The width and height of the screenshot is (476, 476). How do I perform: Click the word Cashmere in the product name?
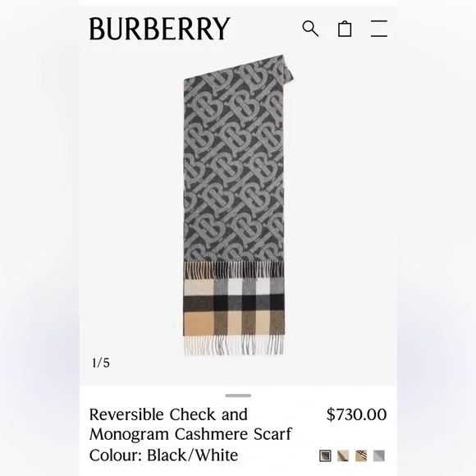212,433
